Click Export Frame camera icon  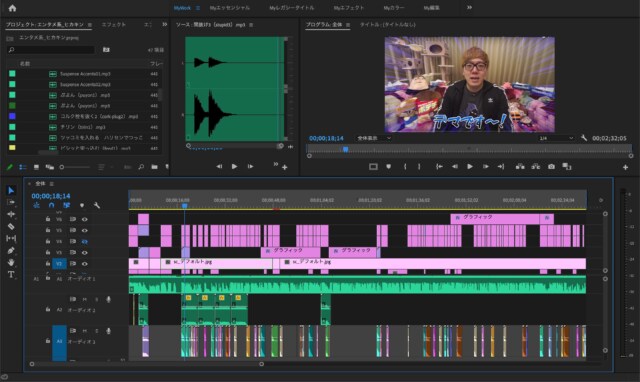coord(551,167)
